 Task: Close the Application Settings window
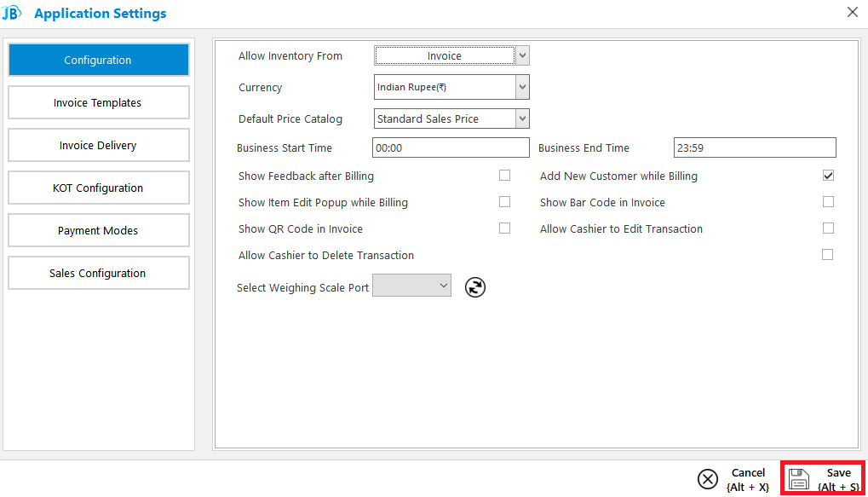pos(853,12)
